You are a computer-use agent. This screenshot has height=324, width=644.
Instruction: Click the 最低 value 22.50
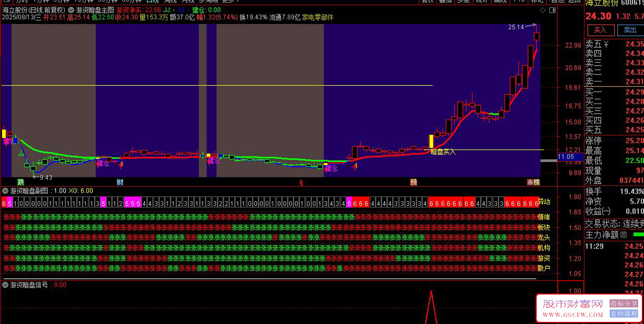[x=635, y=160]
